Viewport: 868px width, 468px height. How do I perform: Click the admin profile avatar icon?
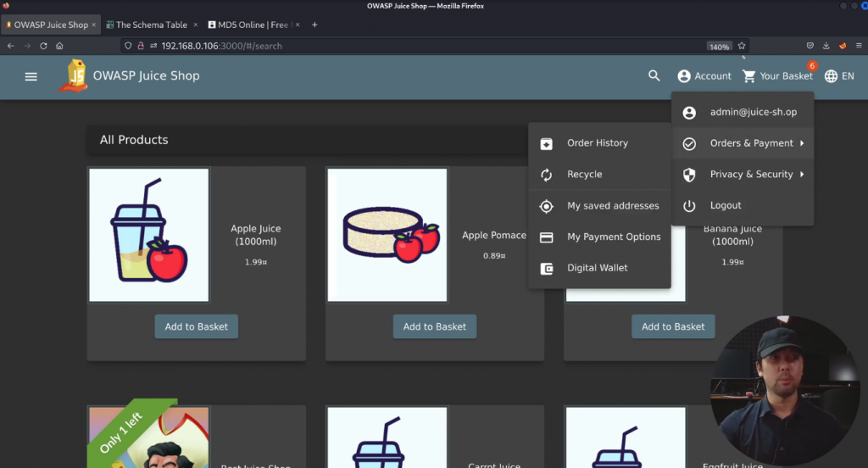(689, 113)
